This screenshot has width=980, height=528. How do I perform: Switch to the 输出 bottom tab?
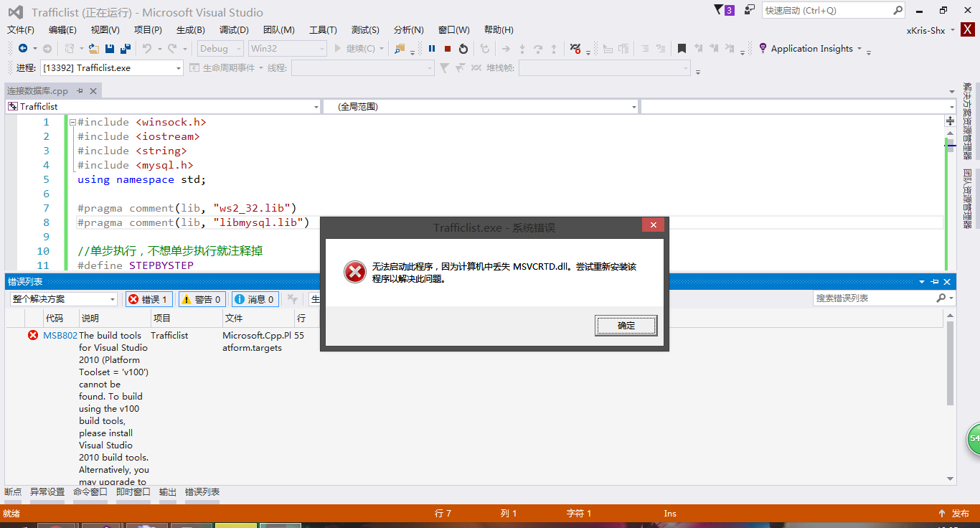click(168, 492)
